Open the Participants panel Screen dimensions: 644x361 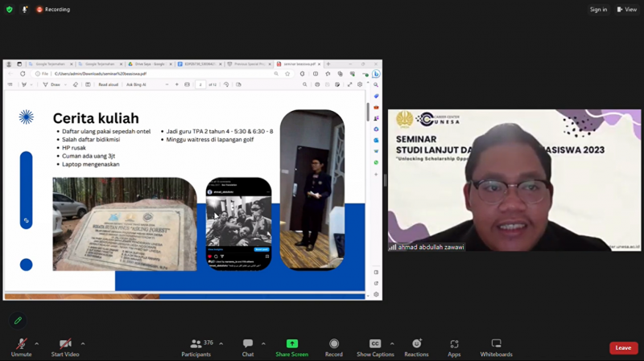pos(196,347)
